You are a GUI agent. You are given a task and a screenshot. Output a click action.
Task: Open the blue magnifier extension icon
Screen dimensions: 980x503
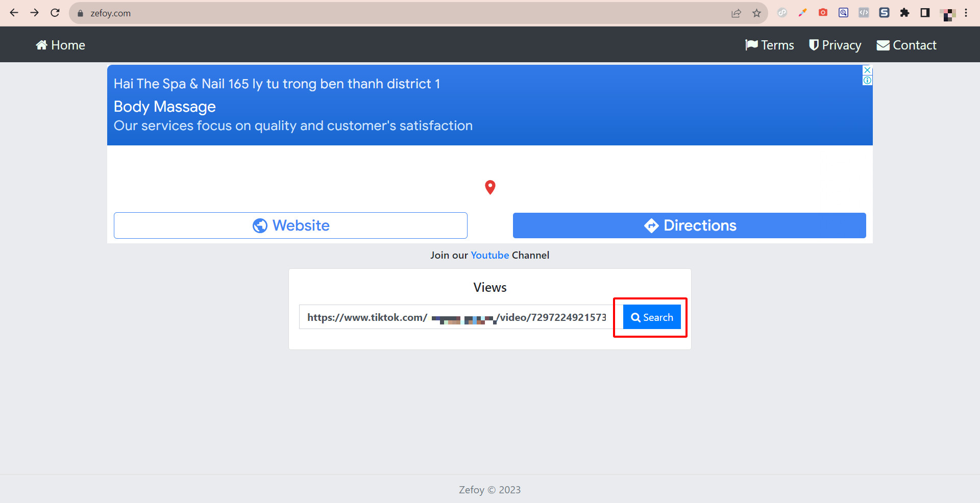843,13
